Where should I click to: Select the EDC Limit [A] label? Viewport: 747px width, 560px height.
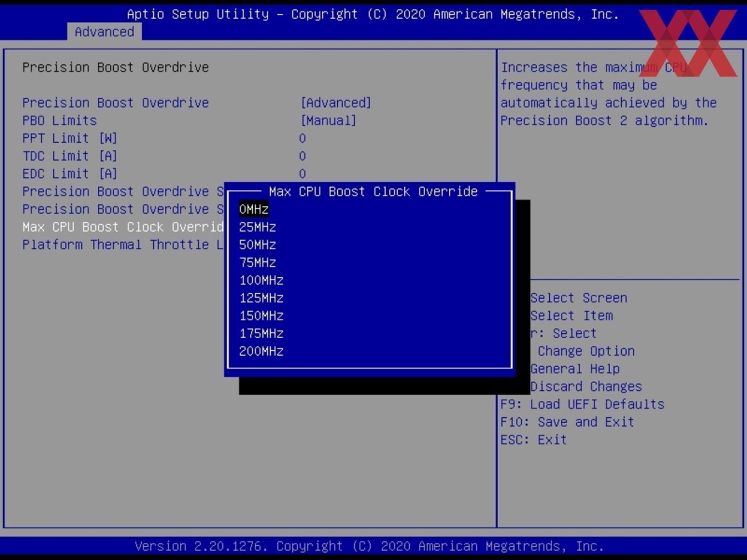[x=70, y=173]
